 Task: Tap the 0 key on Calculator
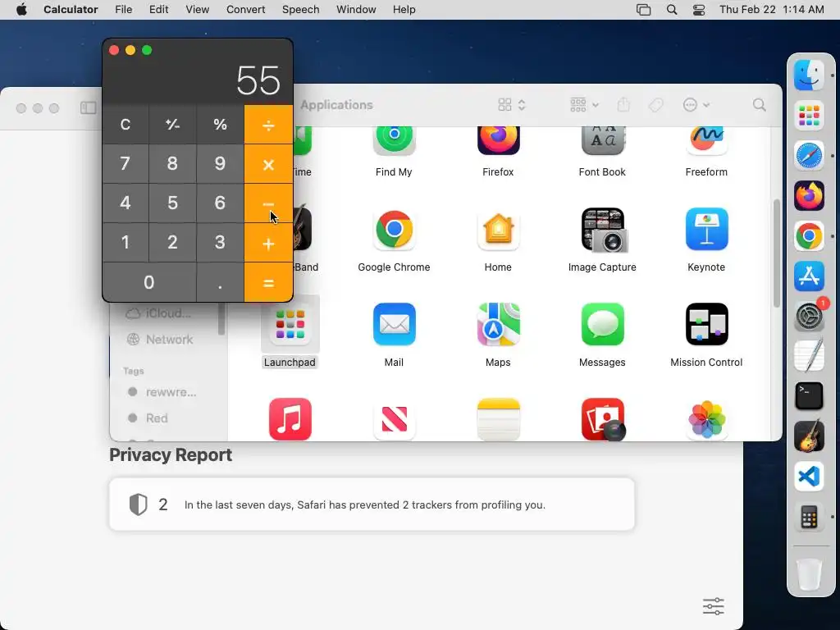pyautogui.click(x=149, y=282)
